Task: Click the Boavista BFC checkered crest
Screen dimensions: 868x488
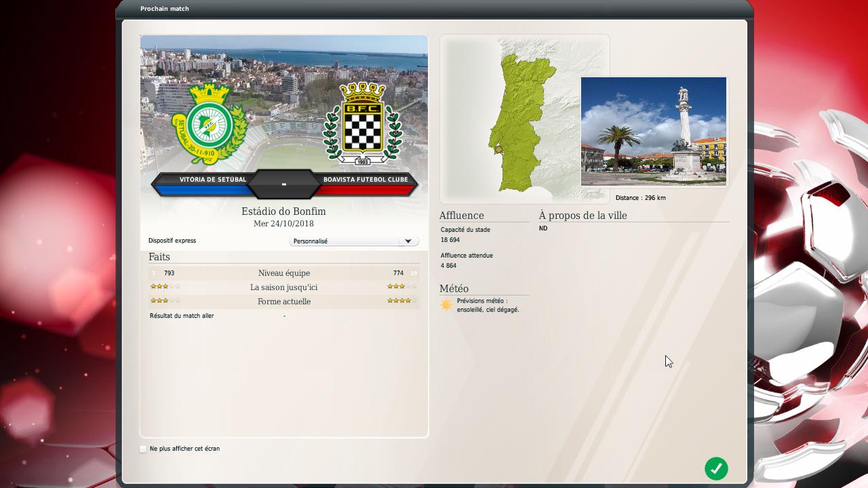Action: [363, 123]
